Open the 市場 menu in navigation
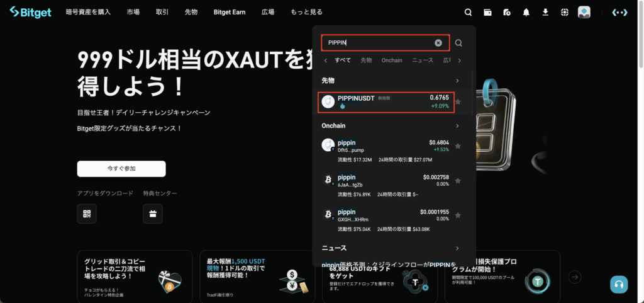 coord(133,12)
